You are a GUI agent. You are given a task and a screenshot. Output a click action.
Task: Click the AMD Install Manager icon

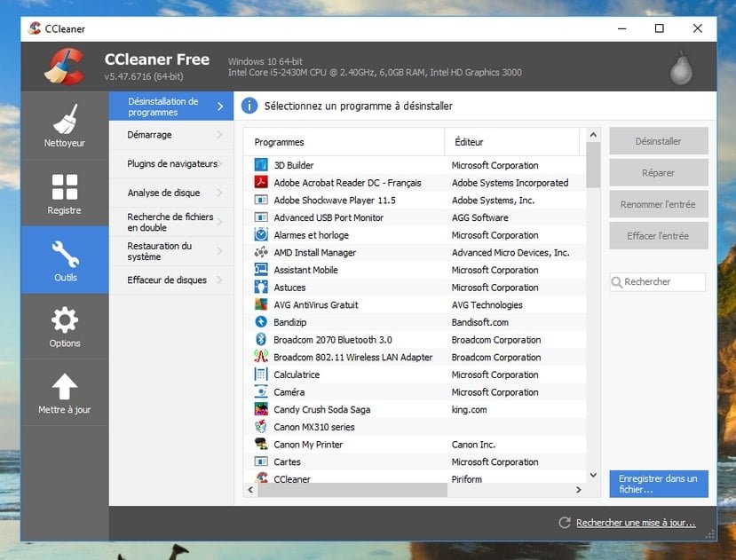[x=261, y=252]
